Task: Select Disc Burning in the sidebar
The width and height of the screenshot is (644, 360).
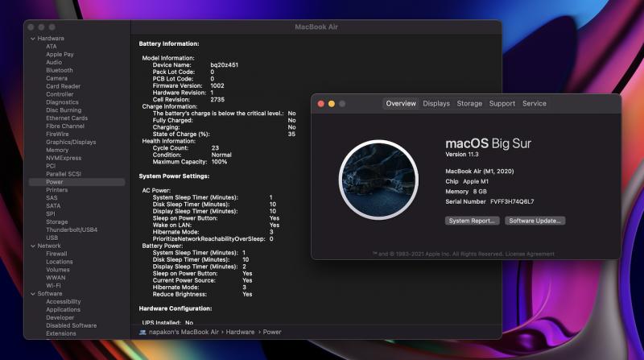Action: (x=64, y=110)
